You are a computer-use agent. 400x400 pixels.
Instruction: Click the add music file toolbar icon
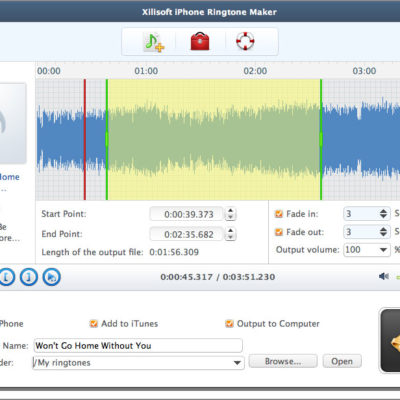coord(154,42)
